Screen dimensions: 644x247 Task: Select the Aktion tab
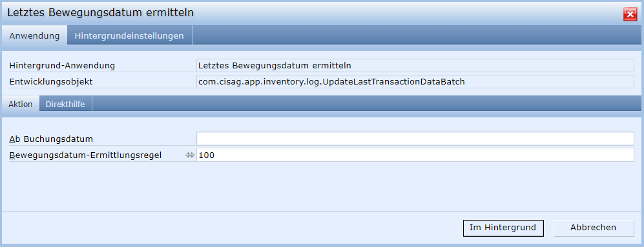pos(21,104)
